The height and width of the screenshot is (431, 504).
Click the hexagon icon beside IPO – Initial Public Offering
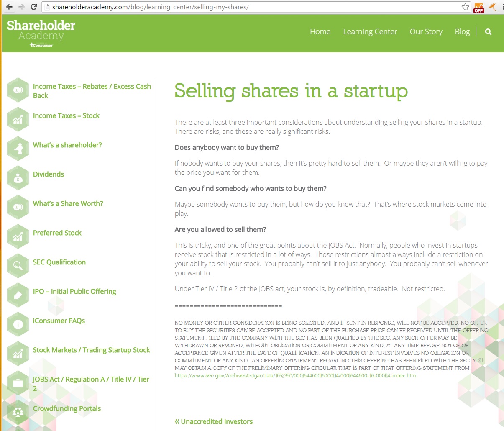point(18,295)
